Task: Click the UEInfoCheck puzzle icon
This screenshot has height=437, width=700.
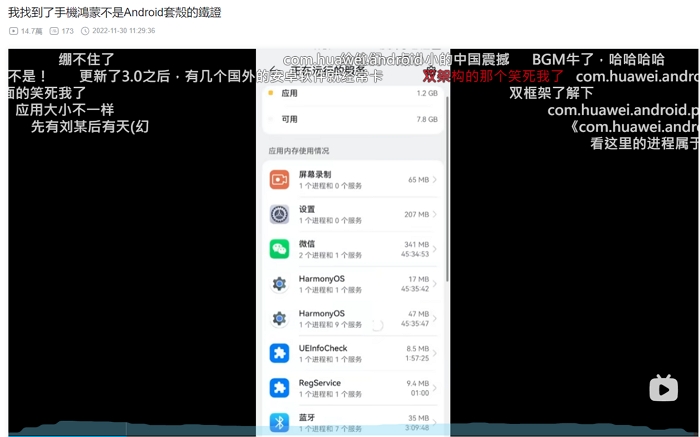Action: click(x=279, y=353)
